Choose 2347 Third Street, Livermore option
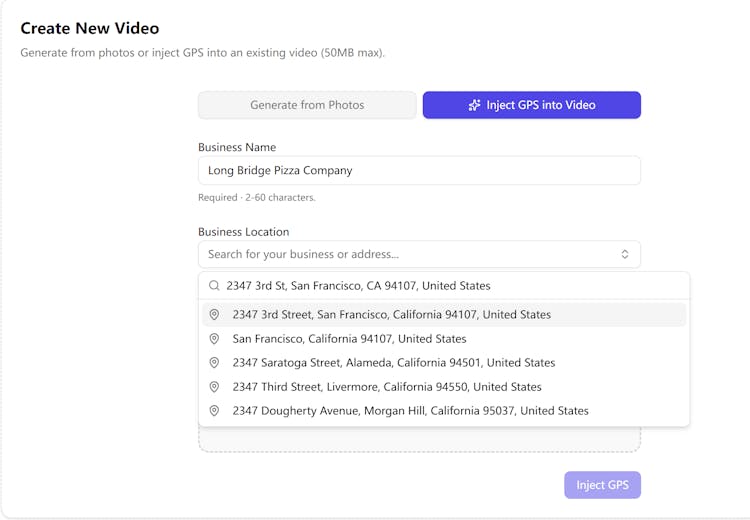The width and height of the screenshot is (750, 520). (x=387, y=387)
